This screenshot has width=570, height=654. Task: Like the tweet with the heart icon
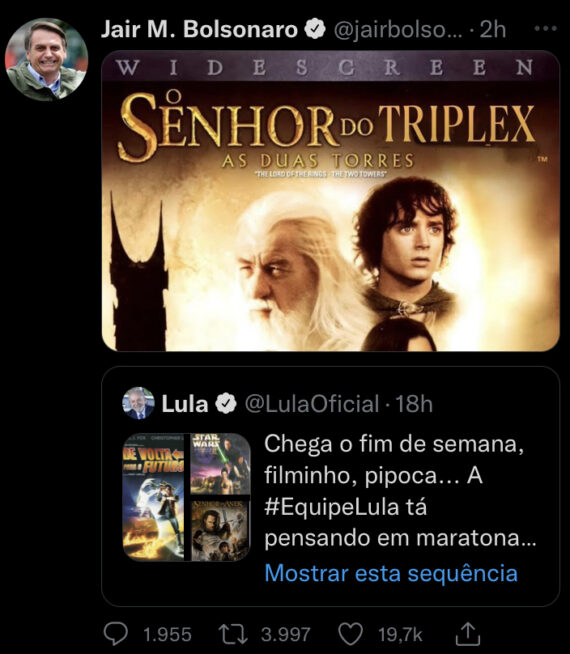(x=350, y=634)
